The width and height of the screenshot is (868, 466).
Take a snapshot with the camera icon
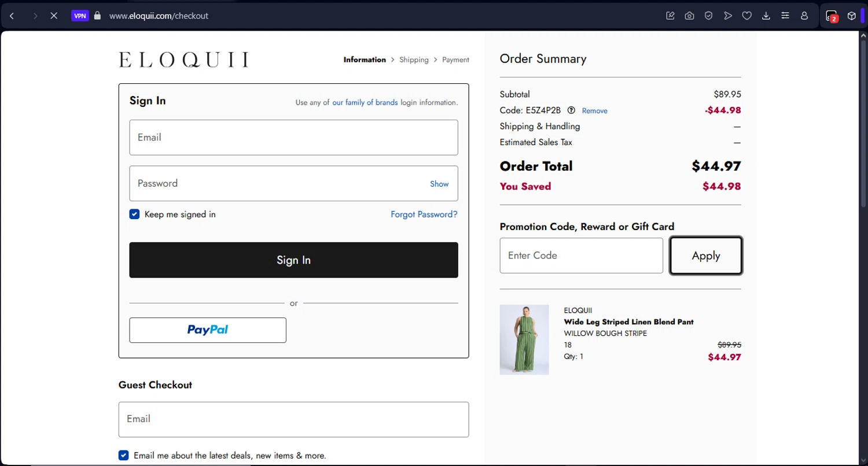[x=689, y=16]
